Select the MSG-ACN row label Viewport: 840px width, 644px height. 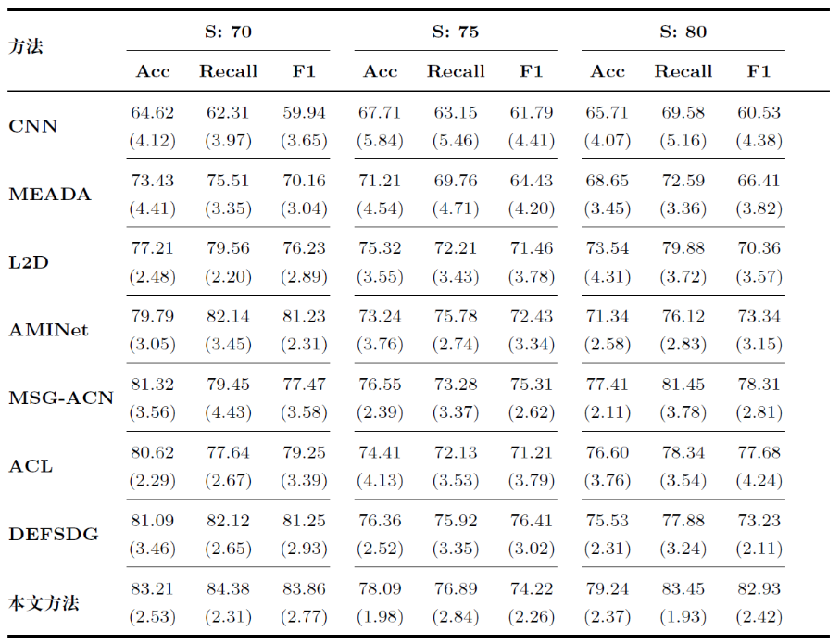[61, 398]
